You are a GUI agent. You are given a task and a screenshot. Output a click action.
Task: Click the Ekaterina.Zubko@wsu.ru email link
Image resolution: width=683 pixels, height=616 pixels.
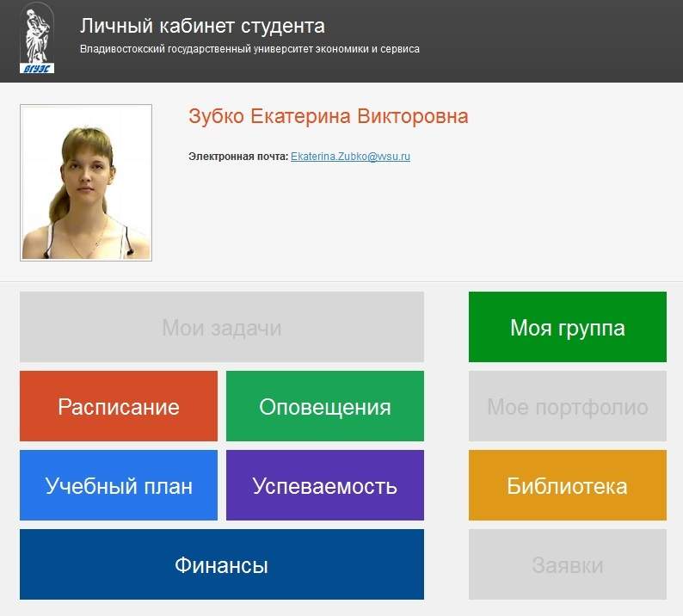point(350,157)
